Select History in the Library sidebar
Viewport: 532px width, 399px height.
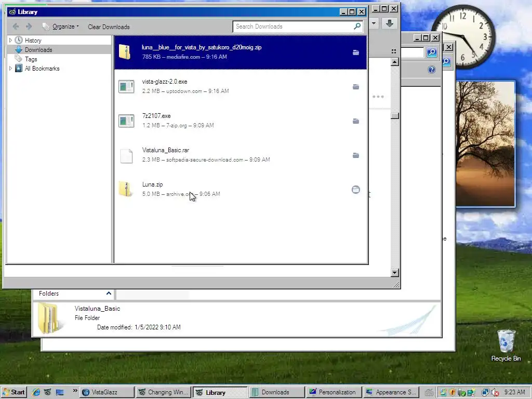[33, 41]
